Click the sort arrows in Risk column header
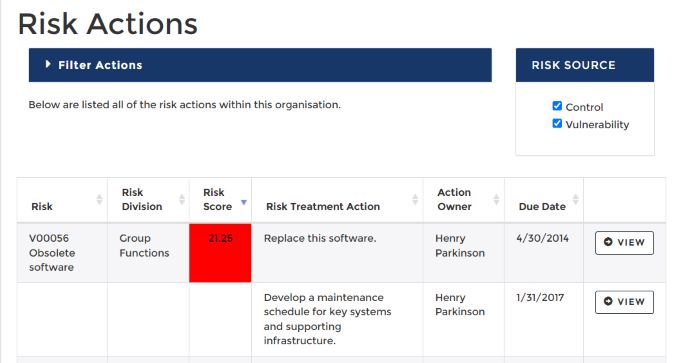The height and width of the screenshot is (363, 676). click(x=99, y=200)
